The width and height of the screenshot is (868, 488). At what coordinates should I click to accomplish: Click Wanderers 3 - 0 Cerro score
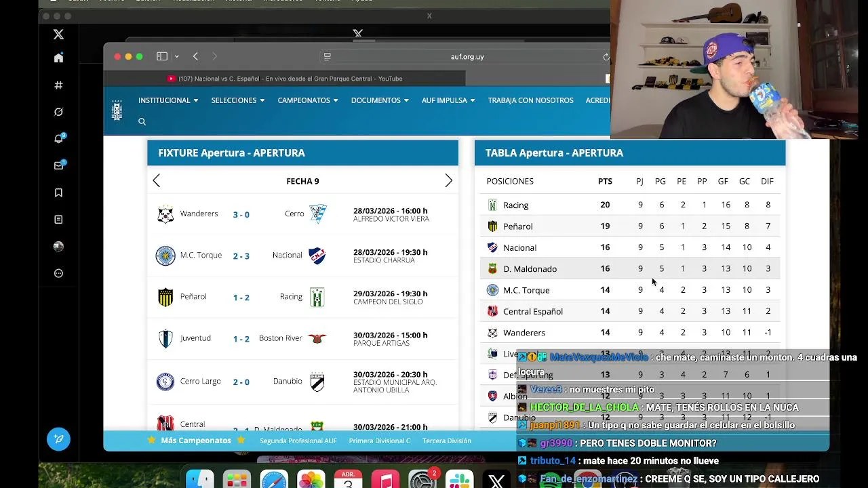coord(241,215)
